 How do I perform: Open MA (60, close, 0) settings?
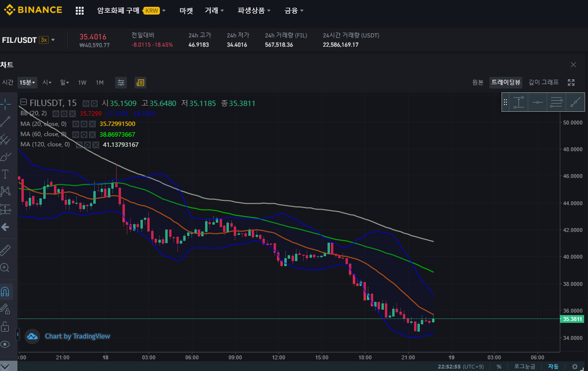click(x=84, y=134)
